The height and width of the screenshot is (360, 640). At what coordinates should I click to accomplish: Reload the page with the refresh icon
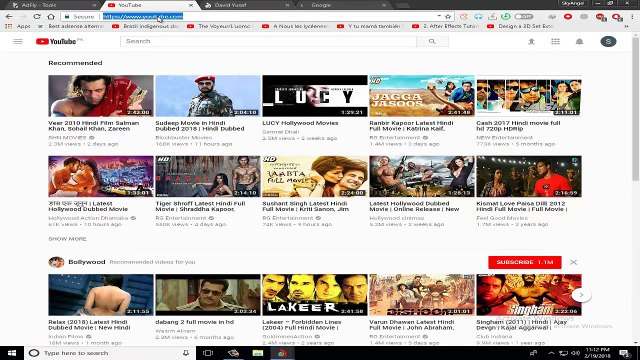pyautogui.click(x=37, y=16)
